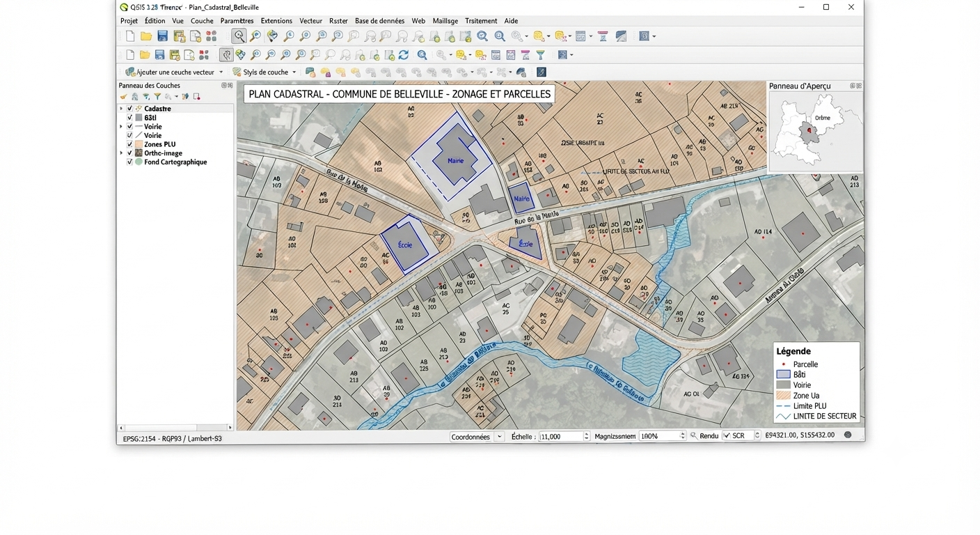The image size is (980, 535).
Task: Toggle the checkbox beside SCR in status bar
Action: pyautogui.click(x=727, y=435)
